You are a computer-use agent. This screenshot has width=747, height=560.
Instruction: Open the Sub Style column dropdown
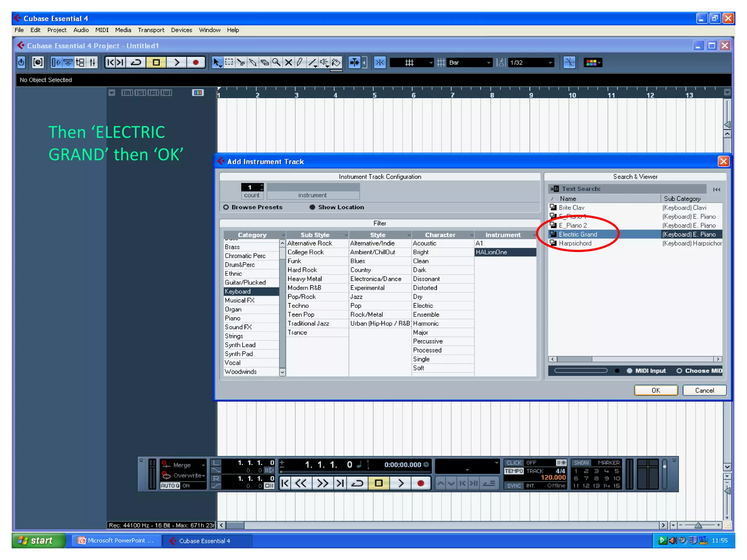pos(346,235)
